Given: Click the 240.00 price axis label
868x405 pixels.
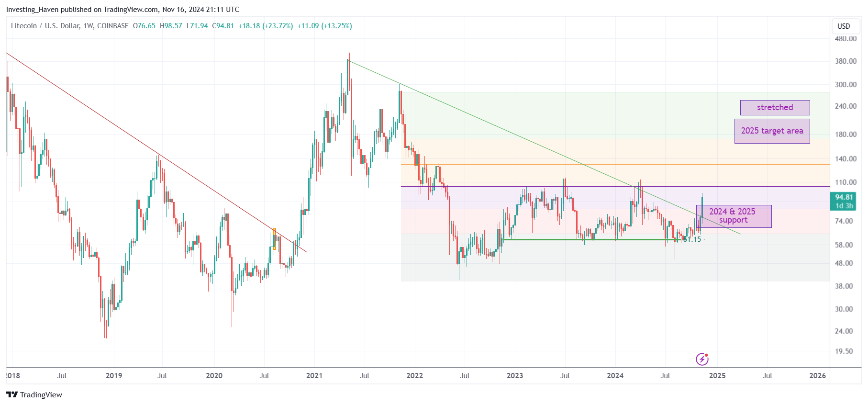Looking at the screenshot, I should pos(846,106).
